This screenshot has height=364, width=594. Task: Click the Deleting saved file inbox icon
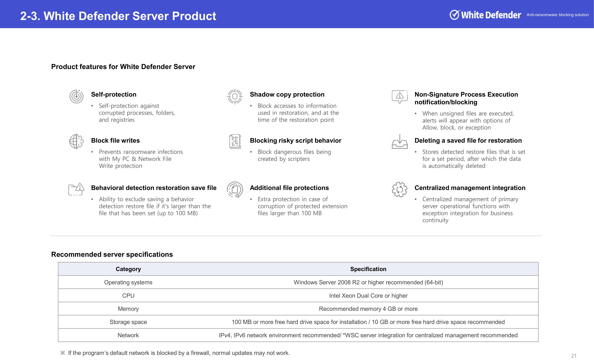coord(399,142)
